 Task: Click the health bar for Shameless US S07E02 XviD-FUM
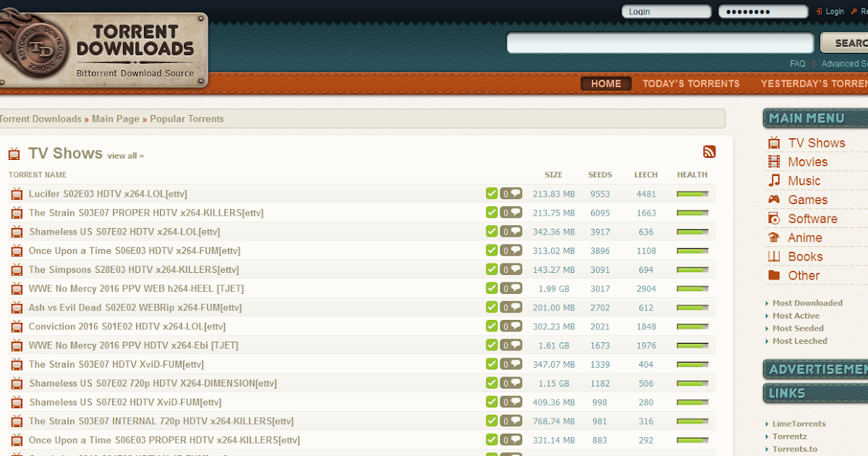[x=692, y=402]
